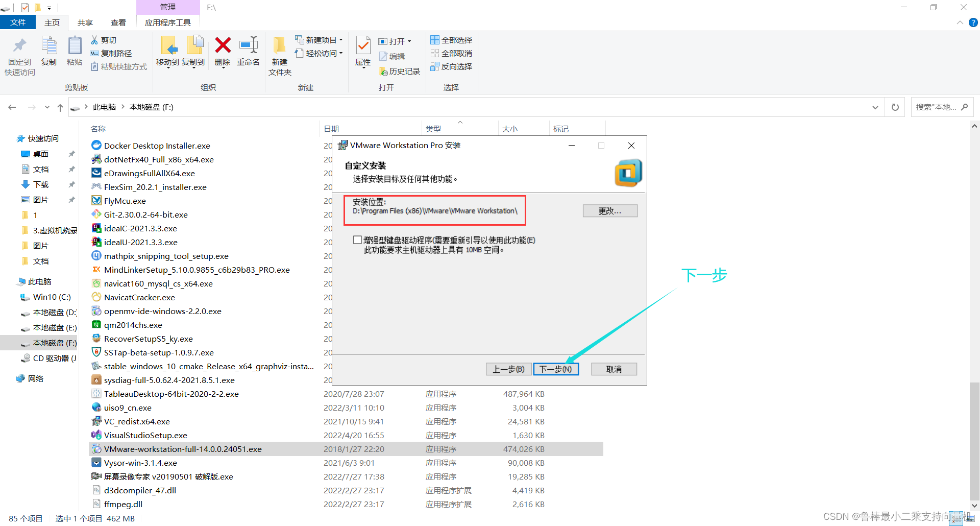Open the quick access toolbar customize dropdown
Viewport: 980px width, 526px height.
(x=49, y=8)
